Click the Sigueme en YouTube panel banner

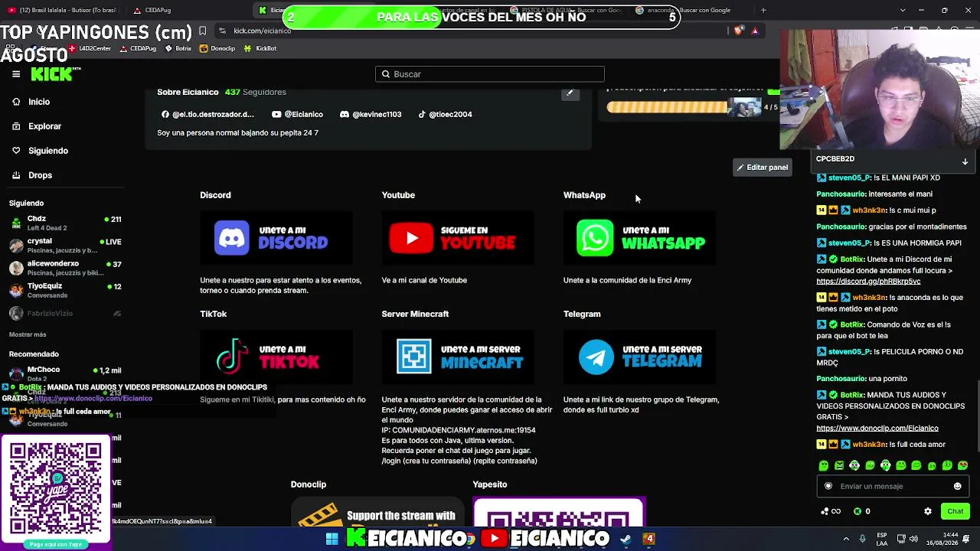click(x=458, y=238)
